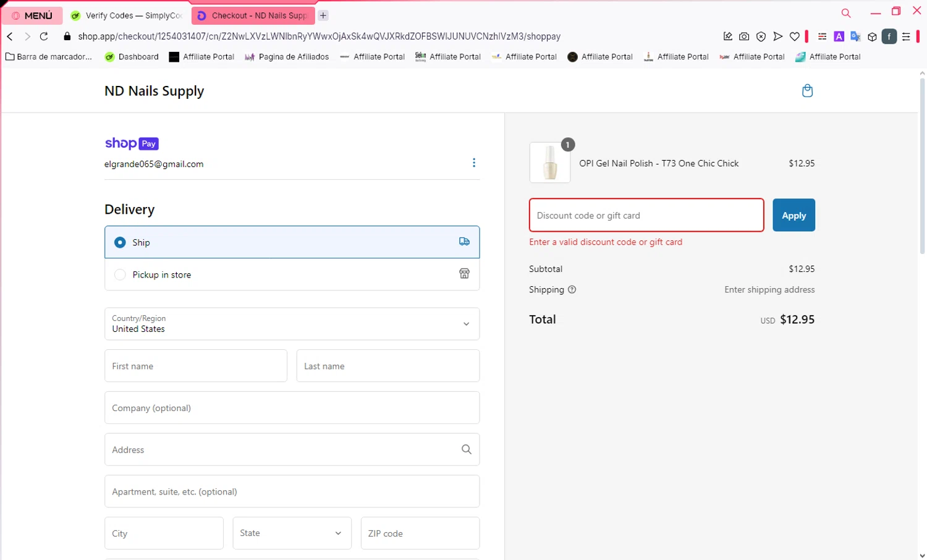Viewport: 927px width, 560px height.
Task: Click the ND Nails Supply store title
Action: 154,91
